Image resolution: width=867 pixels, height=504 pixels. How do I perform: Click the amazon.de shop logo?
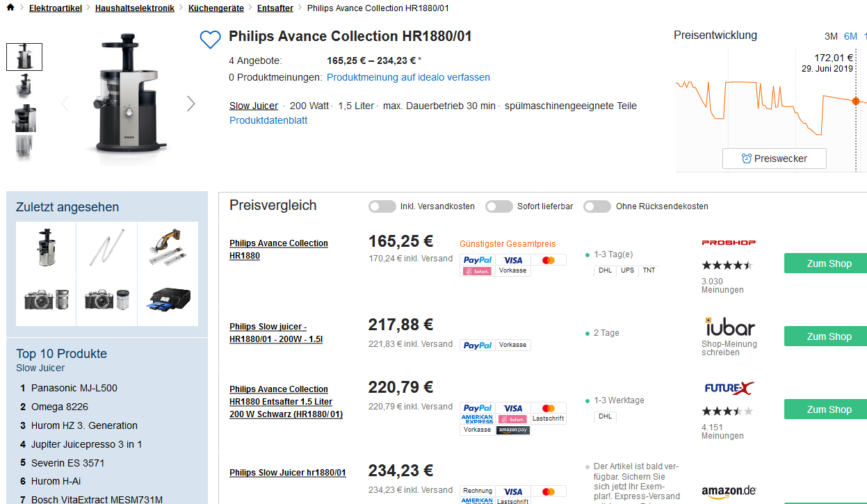[x=729, y=491]
